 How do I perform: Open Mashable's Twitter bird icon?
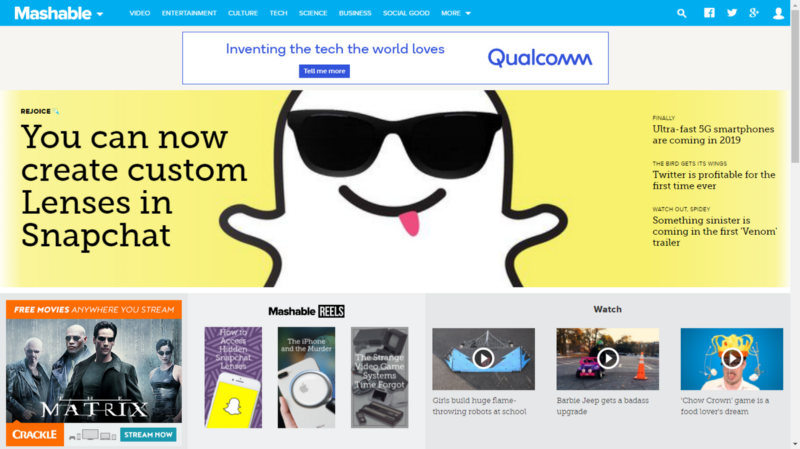pos(732,13)
